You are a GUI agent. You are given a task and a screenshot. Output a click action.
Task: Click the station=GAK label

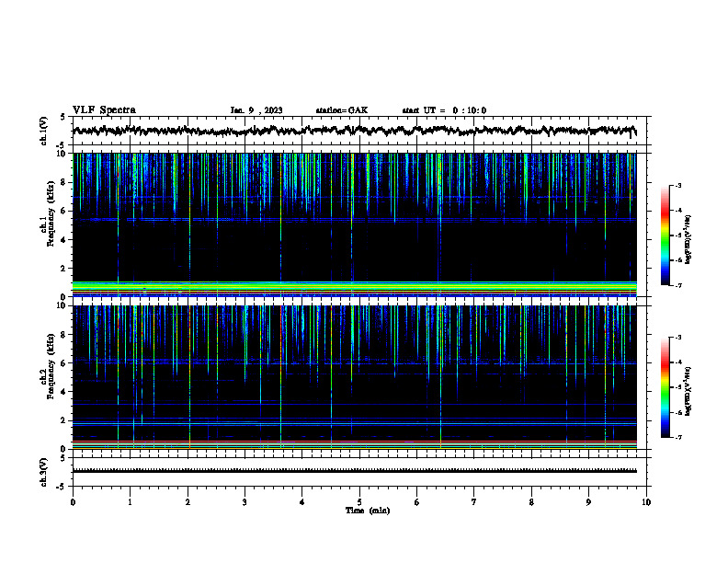pos(342,110)
